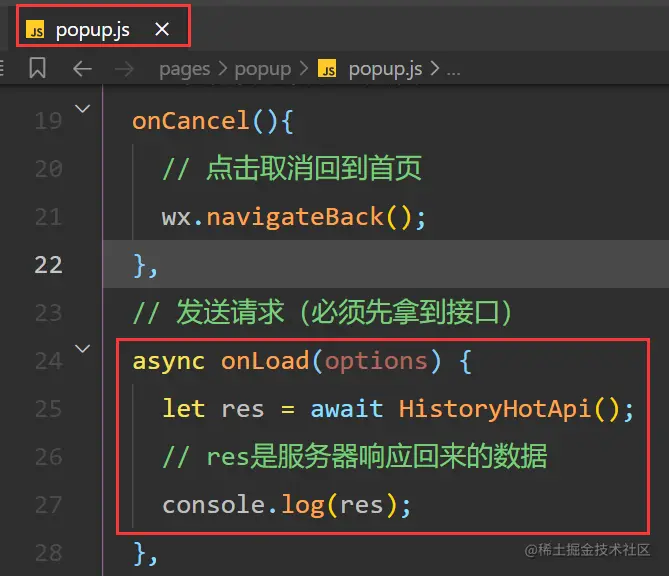Click the JS file icon on the popup.js tab
The image size is (669, 576).
coord(35,30)
